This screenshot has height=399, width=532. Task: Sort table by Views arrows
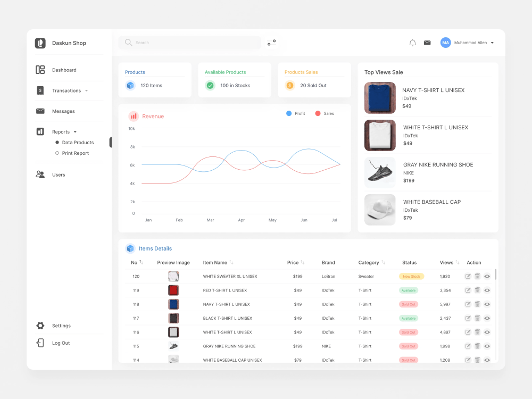[457, 262]
